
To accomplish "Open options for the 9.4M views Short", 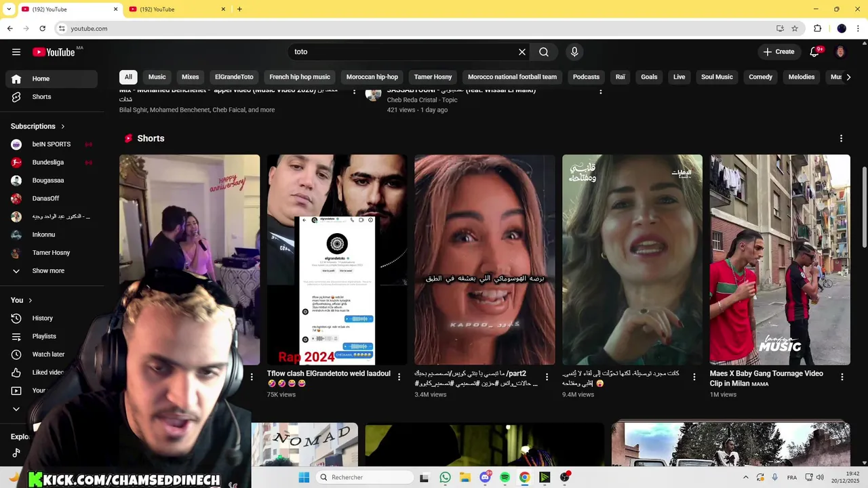I will click(694, 377).
